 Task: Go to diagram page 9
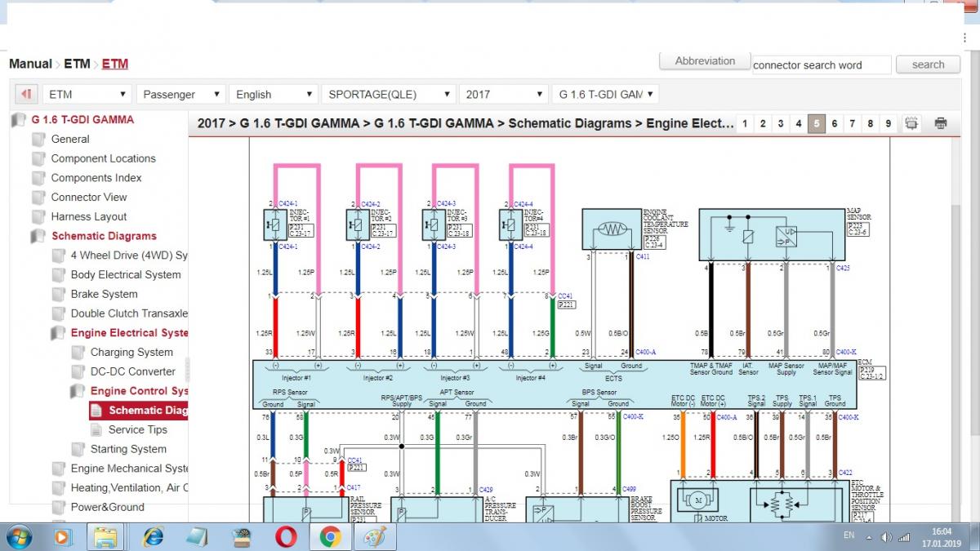point(889,123)
